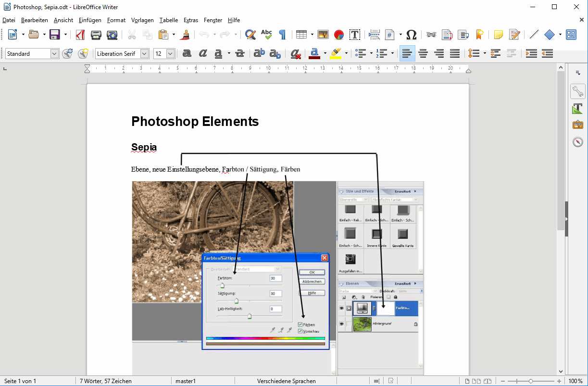Click the Paste clipboard icon

tap(163, 35)
